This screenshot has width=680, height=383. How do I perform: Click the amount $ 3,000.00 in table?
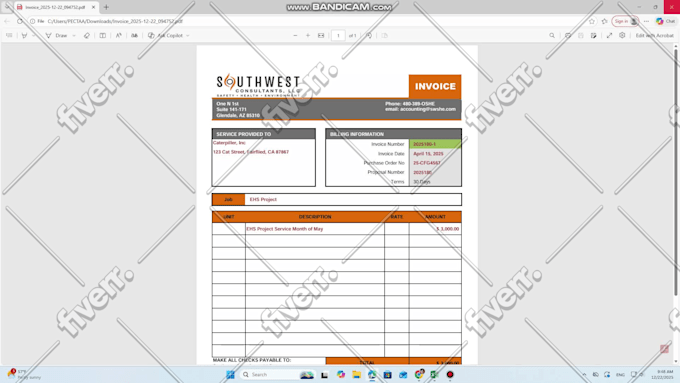click(448, 229)
